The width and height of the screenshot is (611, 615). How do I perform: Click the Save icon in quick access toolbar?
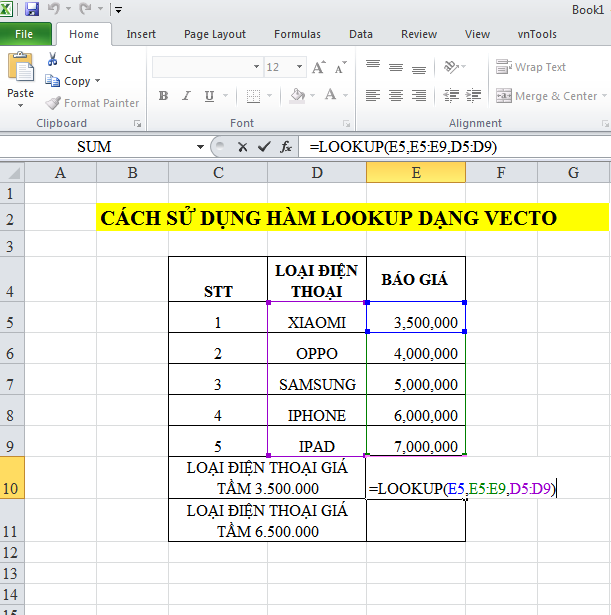pos(32,9)
